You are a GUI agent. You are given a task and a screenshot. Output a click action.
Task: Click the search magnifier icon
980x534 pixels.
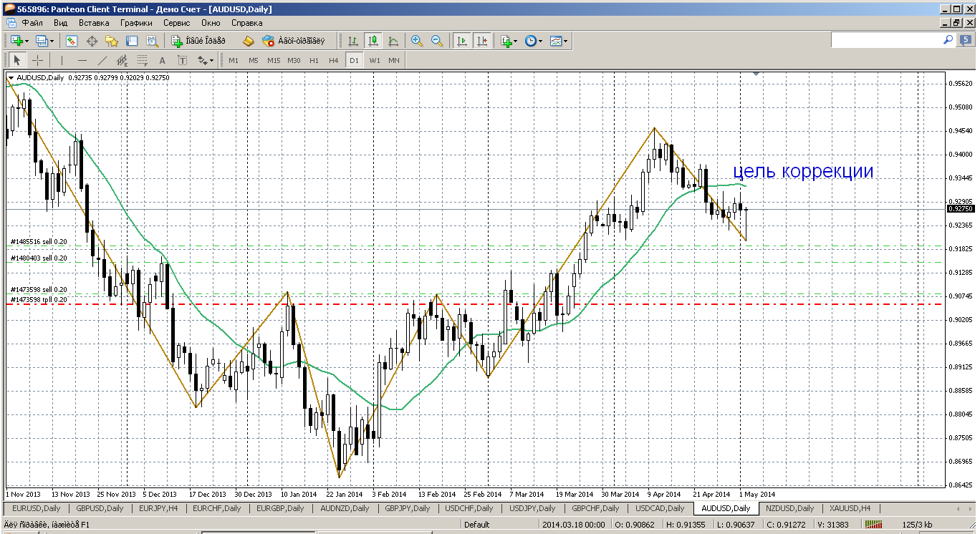(949, 41)
